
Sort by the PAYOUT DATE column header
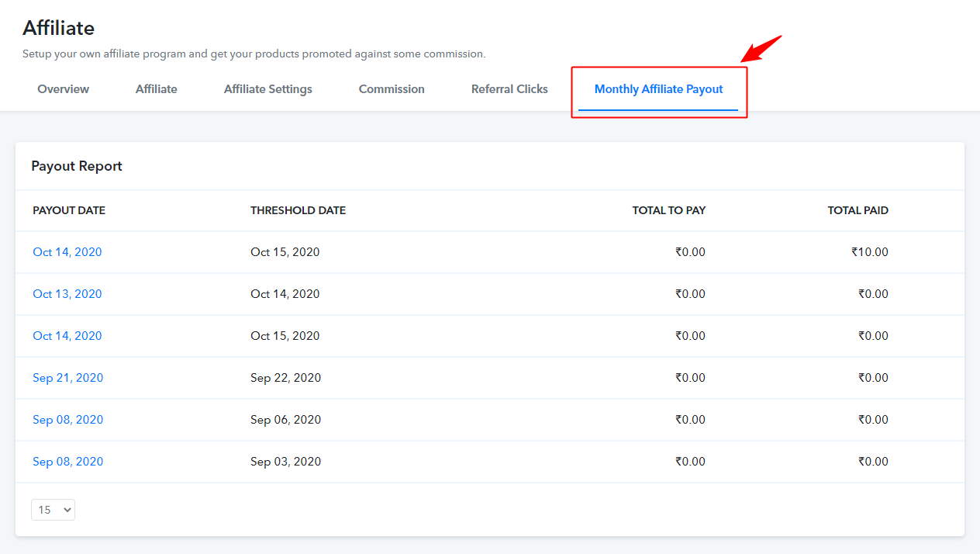pyautogui.click(x=69, y=210)
